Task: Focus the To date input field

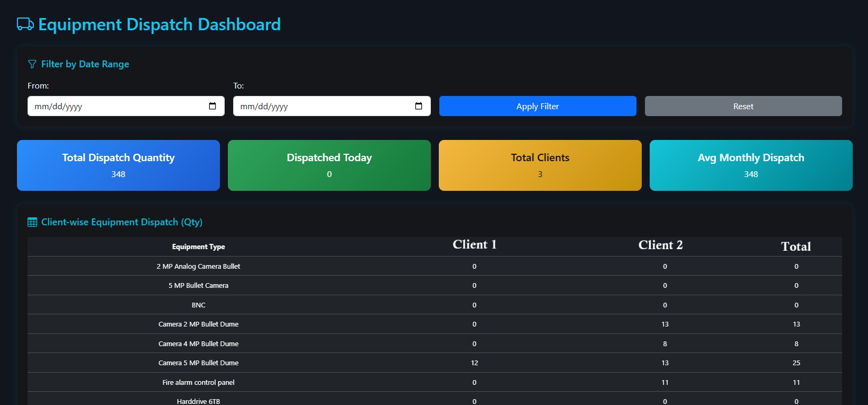Action: [x=322, y=106]
